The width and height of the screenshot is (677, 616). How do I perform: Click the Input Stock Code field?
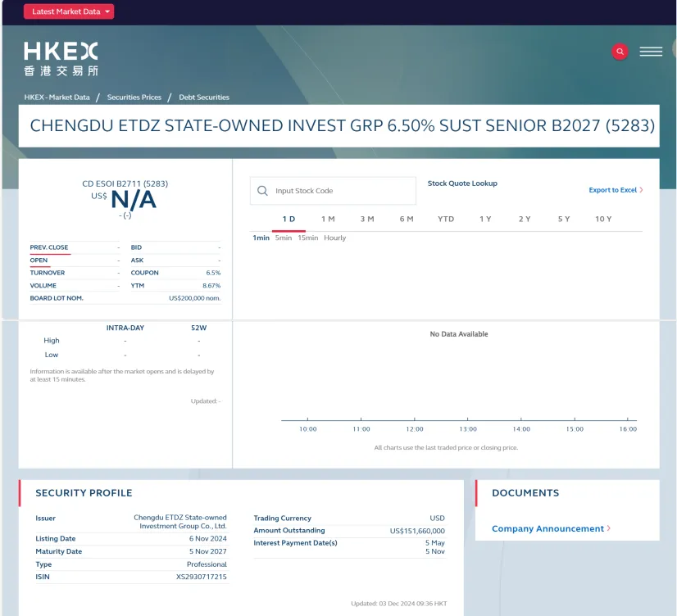(x=340, y=191)
